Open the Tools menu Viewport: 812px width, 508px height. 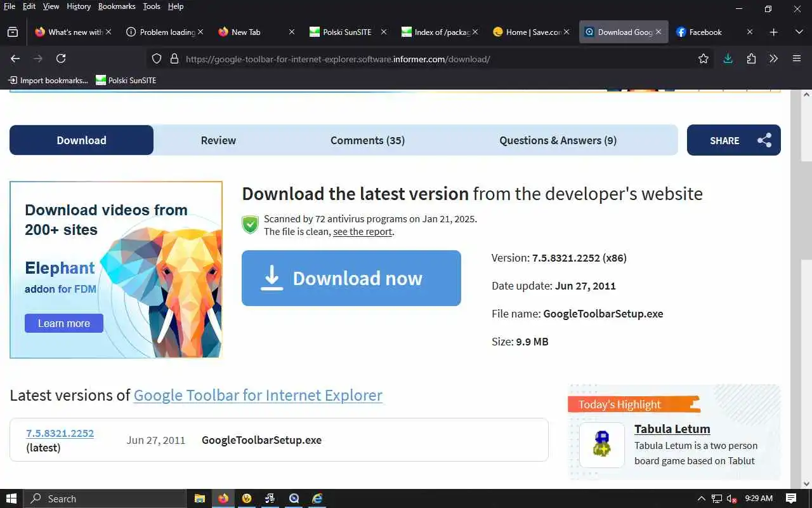pos(152,6)
